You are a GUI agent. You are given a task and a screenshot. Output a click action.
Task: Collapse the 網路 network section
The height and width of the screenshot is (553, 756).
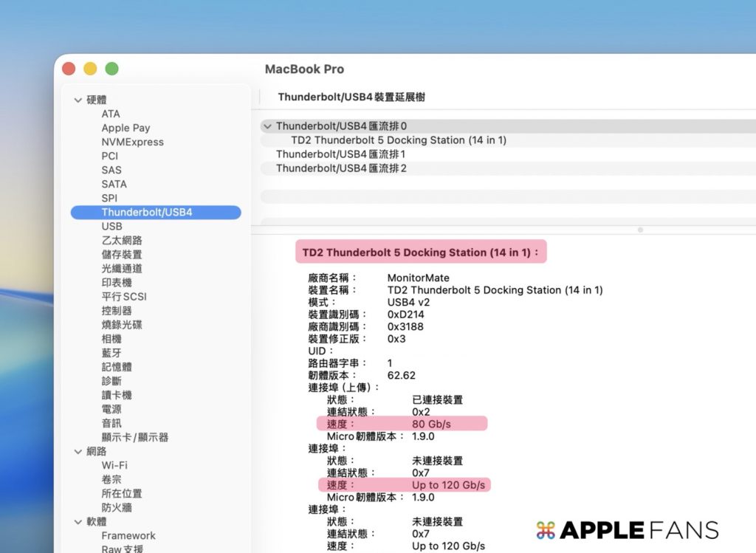pyautogui.click(x=78, y=451)
